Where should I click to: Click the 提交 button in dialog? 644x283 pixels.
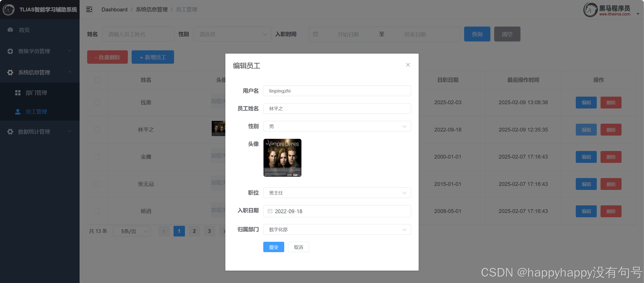tap(273, 247)
